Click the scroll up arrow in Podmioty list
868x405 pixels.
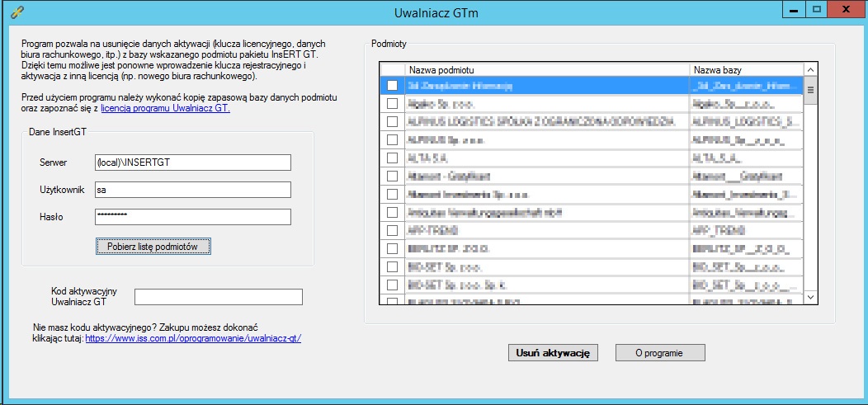(810, 70)
